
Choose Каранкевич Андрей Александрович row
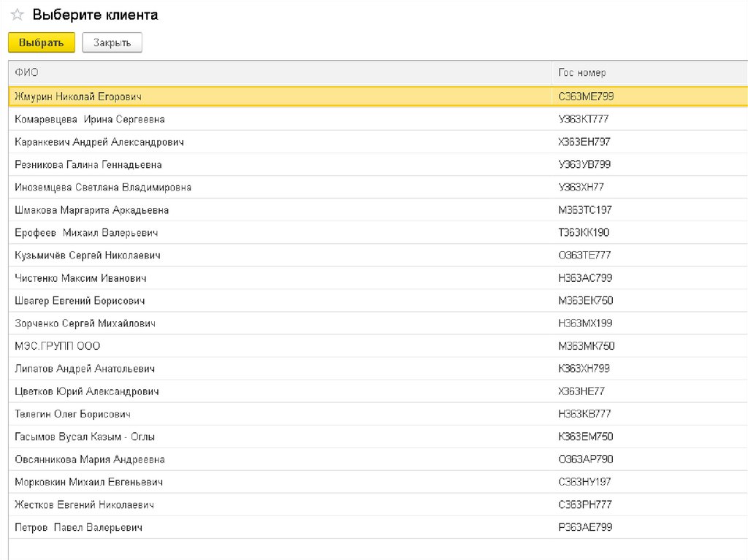(99, 142)
